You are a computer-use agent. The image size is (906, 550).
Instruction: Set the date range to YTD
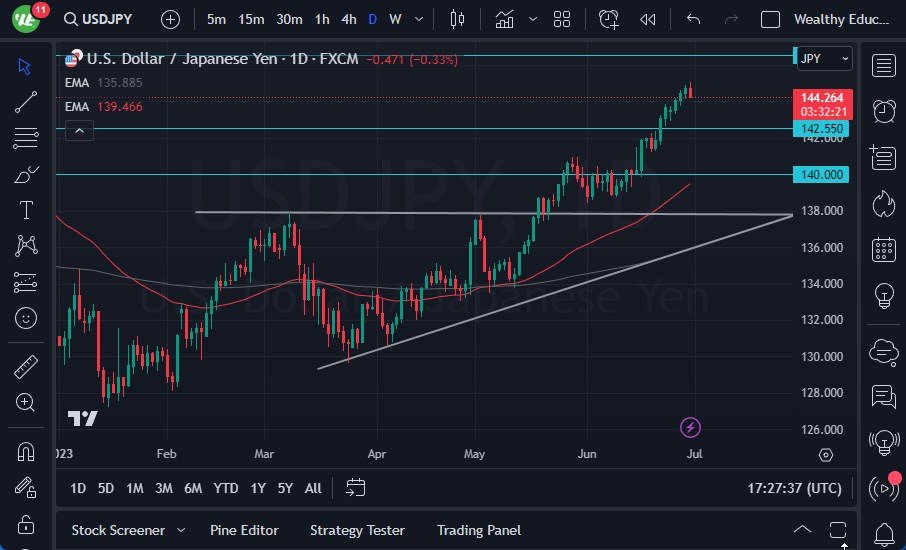[226, 488]
